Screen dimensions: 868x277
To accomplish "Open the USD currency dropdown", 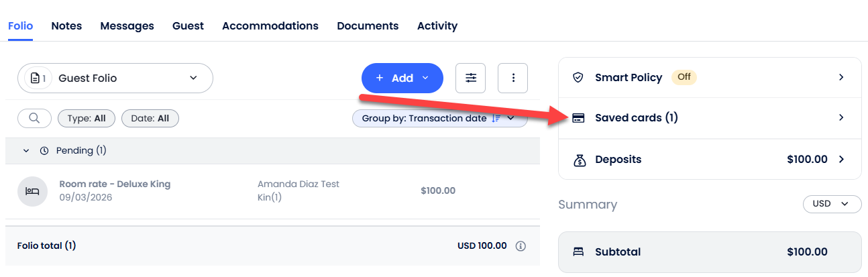I will pyautogui.click(x=832, y=204).
